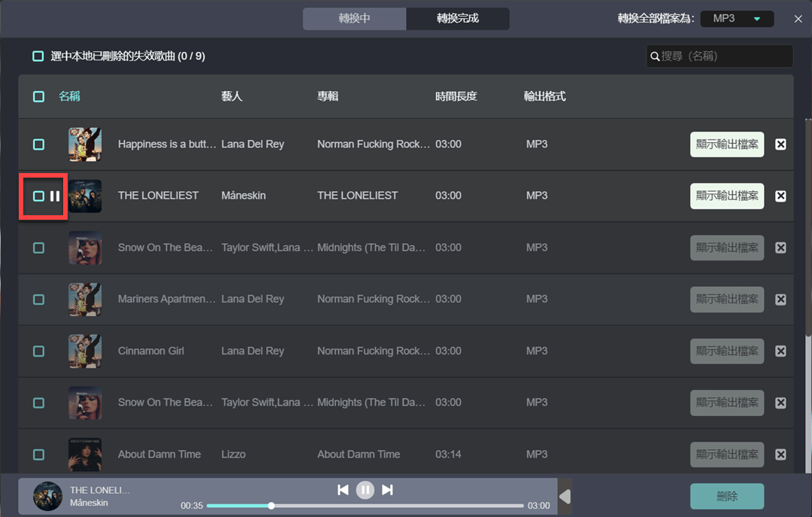Click 03:14 duration value
The image size is (812, 517).
point(448,455)
